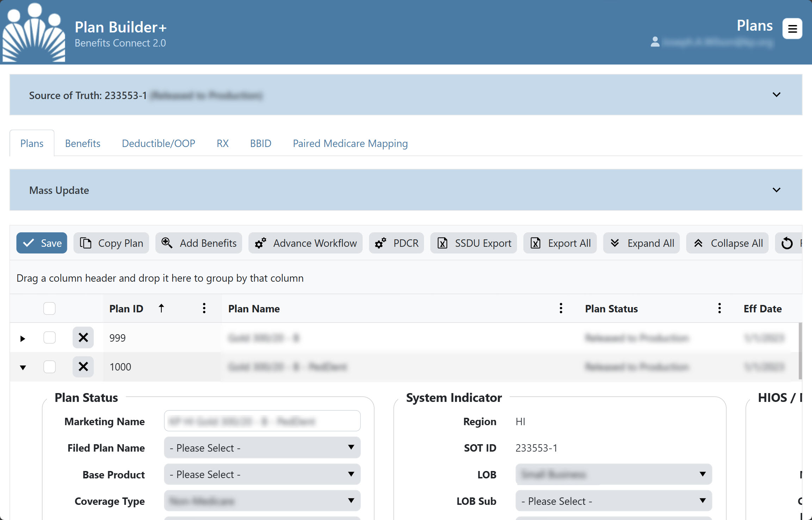Toggle checkbox for Plan ID 1000
The height and width of the screenshot is (520, 812).
point(50,367)
